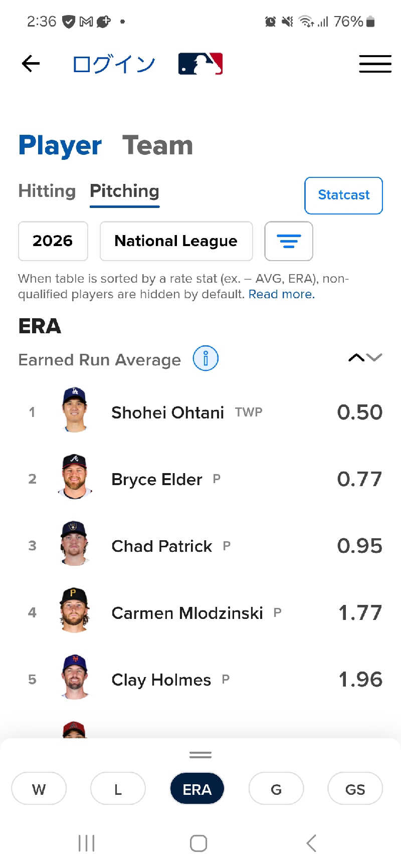Show Earned Run Average info icon
The width and height of the screenshot is (401, 868).
click(x=206, y=358)
